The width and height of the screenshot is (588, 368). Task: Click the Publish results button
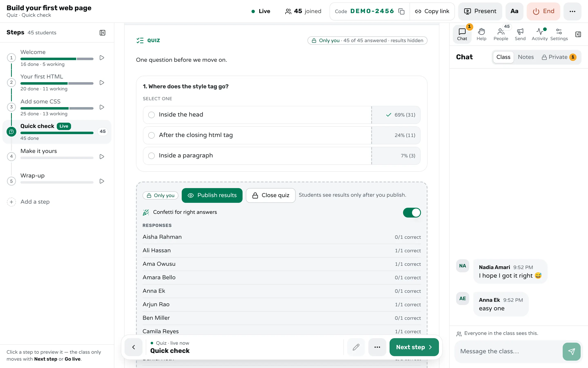click(x=212, y=195)
